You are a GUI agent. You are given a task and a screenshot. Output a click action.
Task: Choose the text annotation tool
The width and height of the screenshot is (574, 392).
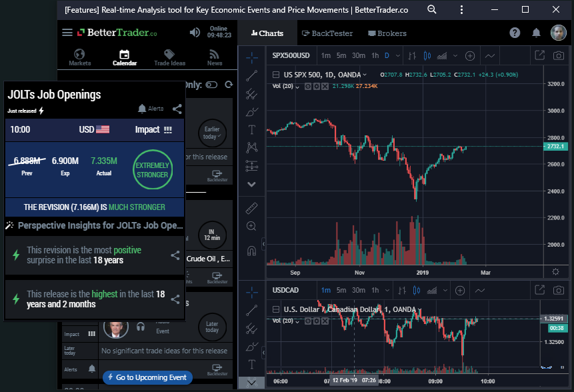tap(252, 129)
